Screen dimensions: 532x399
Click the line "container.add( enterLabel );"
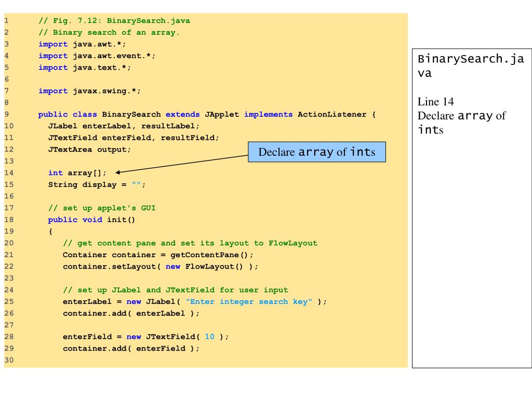[131, 313]
